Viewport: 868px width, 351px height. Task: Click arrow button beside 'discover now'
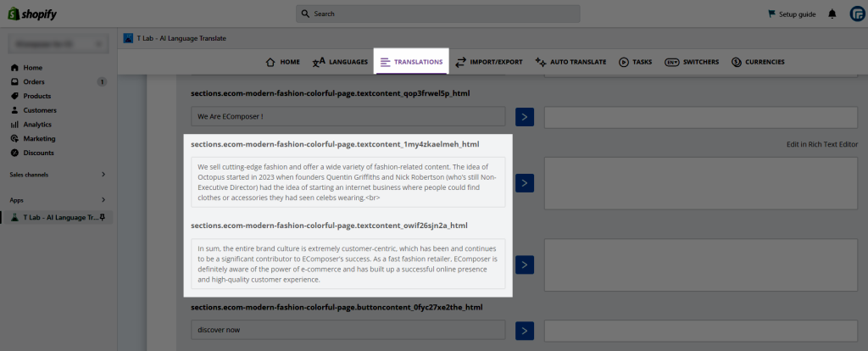tap(524, 331)
